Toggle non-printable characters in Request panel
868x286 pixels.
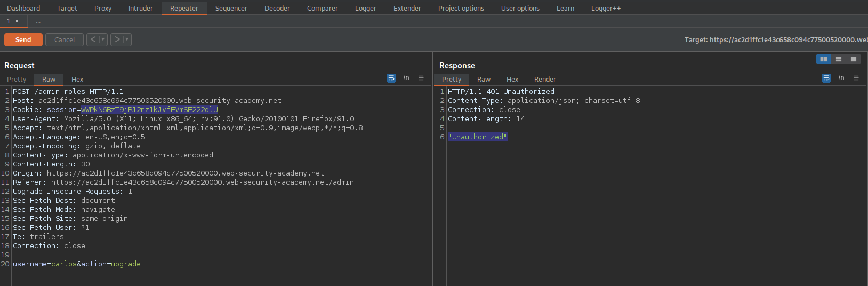point(406,78)
